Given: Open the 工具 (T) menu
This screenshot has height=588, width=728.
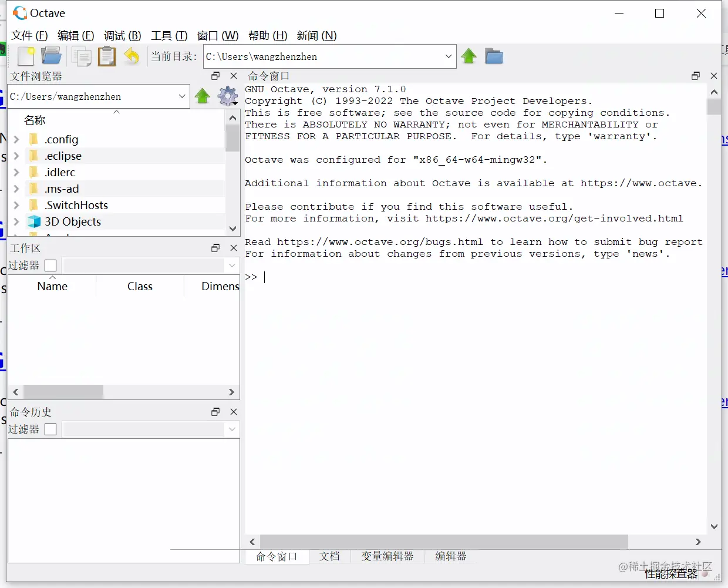Looking at the screenshot, I should click(169, 36).
